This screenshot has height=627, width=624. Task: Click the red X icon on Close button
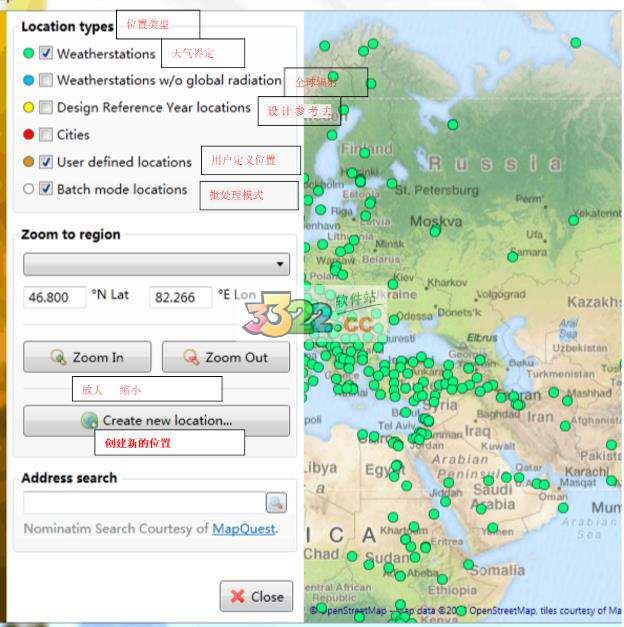pyautogui.click(x=237, y=597)
